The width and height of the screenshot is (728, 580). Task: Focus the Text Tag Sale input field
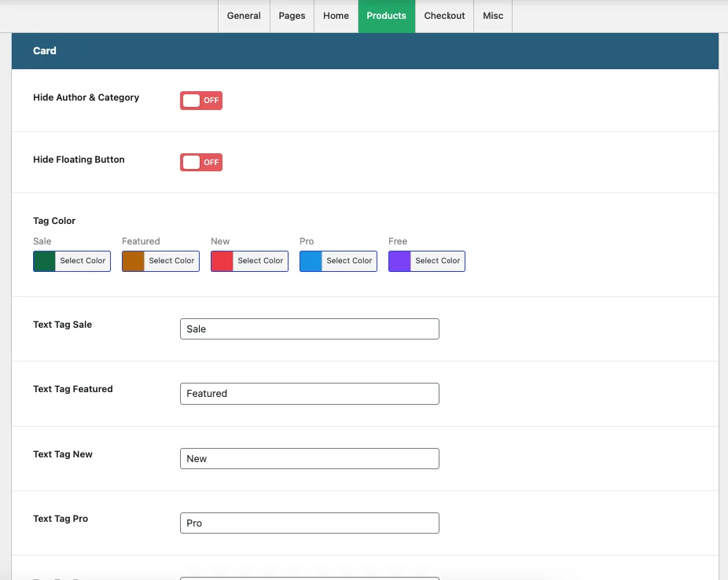coord(310,329)
